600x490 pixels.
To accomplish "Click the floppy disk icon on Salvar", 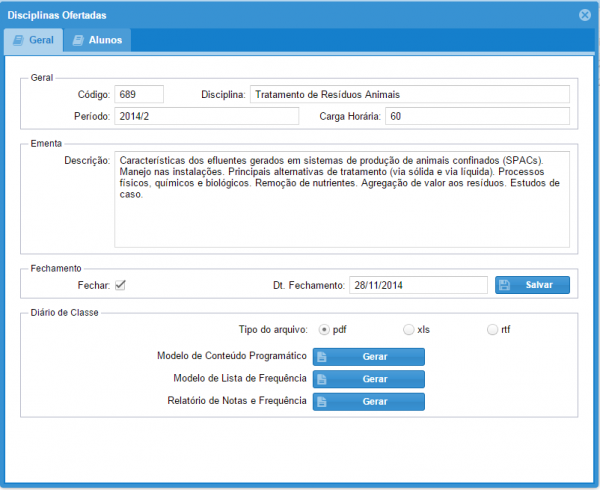I will 505,285.
